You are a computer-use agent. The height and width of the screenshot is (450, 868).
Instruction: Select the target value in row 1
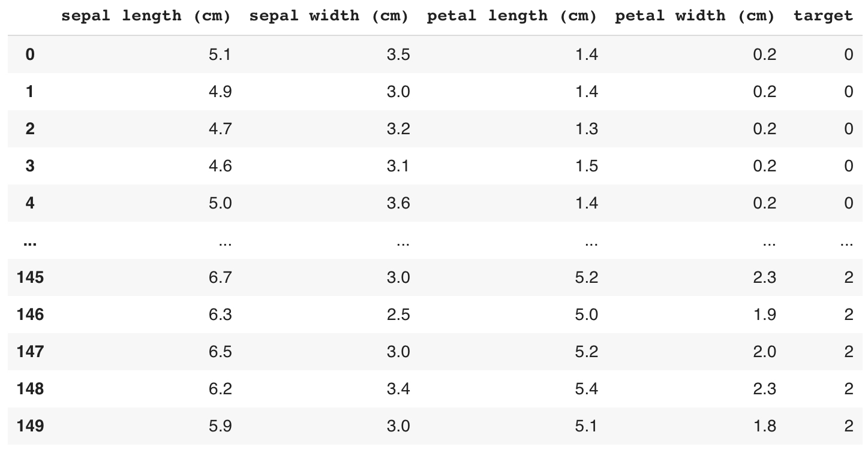[x=848, y=92]
